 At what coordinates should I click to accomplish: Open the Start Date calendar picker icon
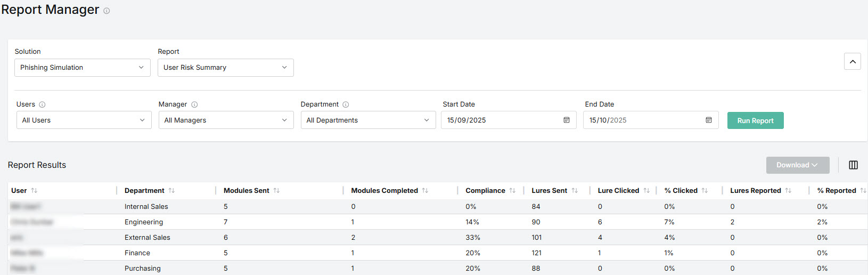click(567, 120)
